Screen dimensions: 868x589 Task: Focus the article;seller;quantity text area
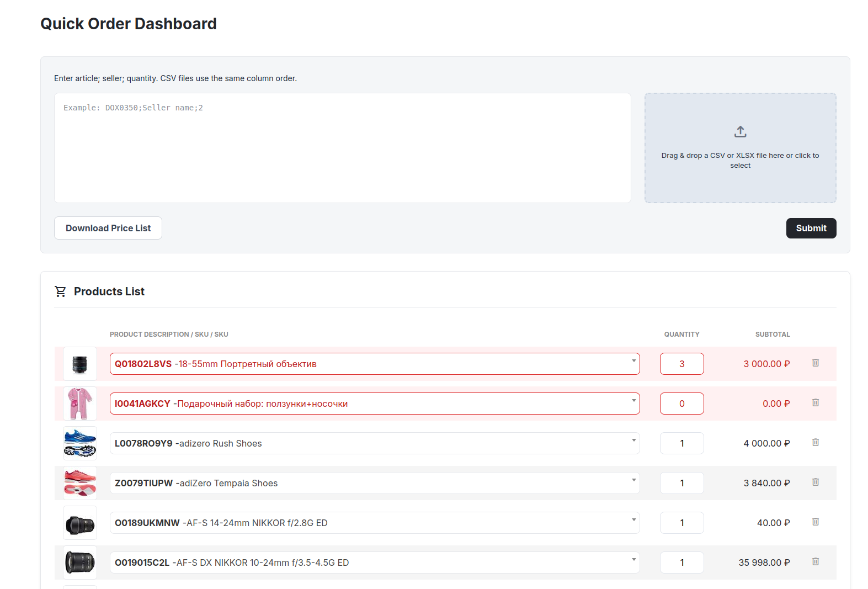[x=343, y=148]
